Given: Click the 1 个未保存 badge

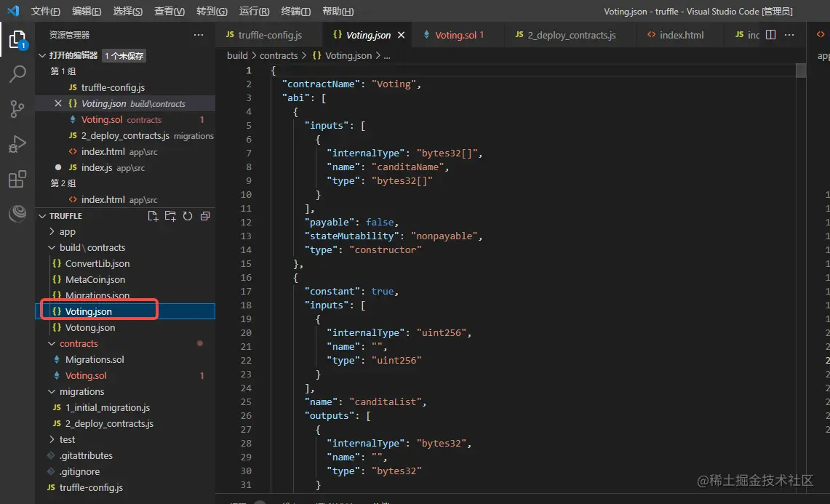Looking at the screenshot, I should click(x=124, y=55).
